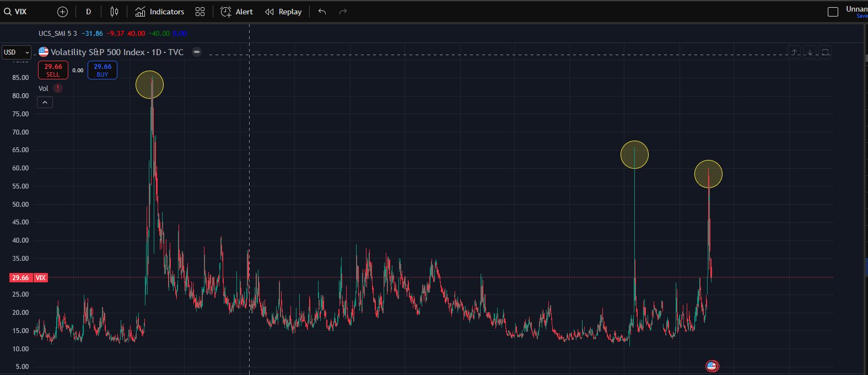Click the red 29.66 VIX price label
This screenshot has width=868, height=375.
[x=29, y=278]
